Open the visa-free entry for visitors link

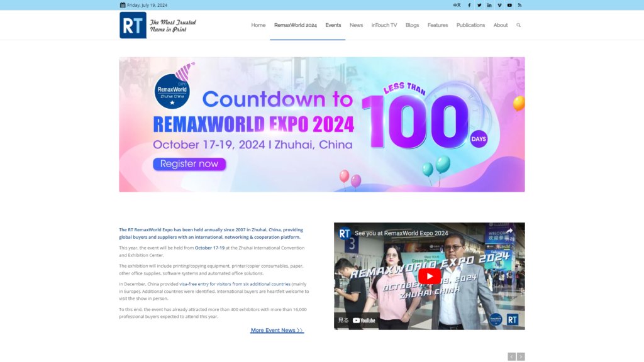235,284
